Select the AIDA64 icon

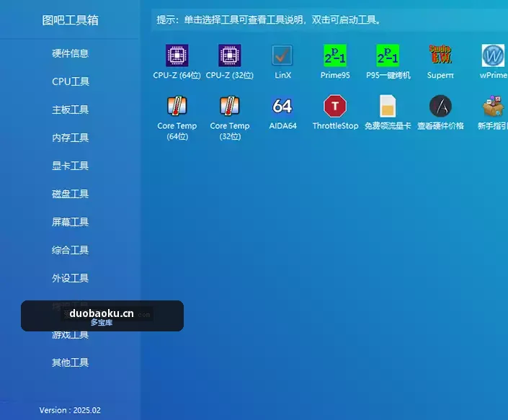click(x=282, y=106)
